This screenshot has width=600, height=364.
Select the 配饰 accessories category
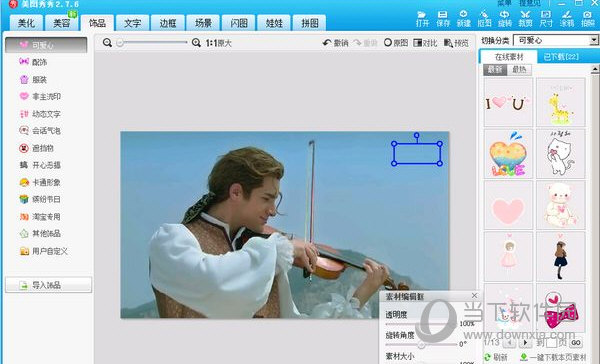(x=33, y=62)
